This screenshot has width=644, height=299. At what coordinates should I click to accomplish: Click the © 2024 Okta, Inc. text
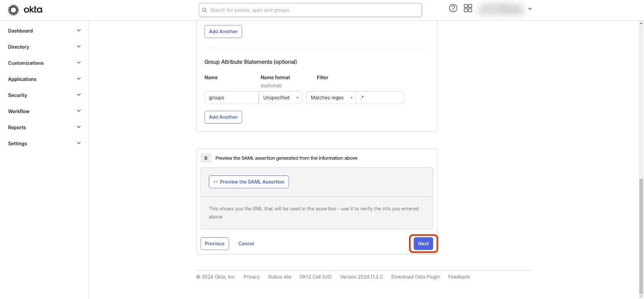216,277
